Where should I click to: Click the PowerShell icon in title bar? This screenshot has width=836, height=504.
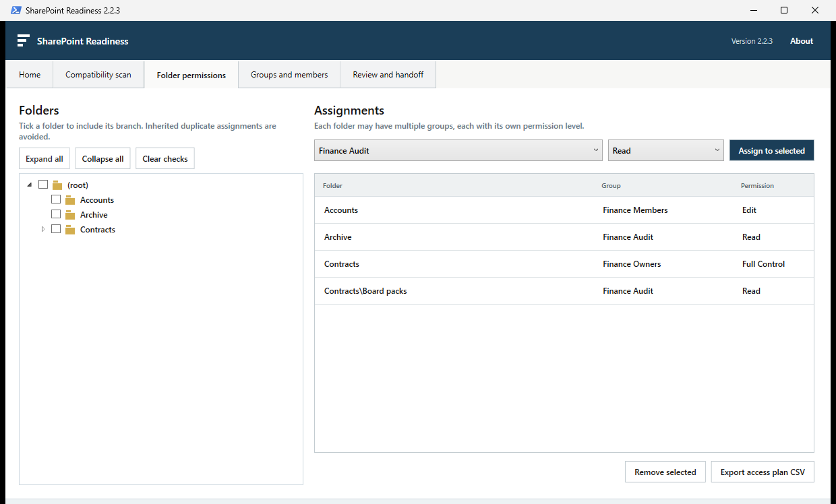(x=16, y=10)
